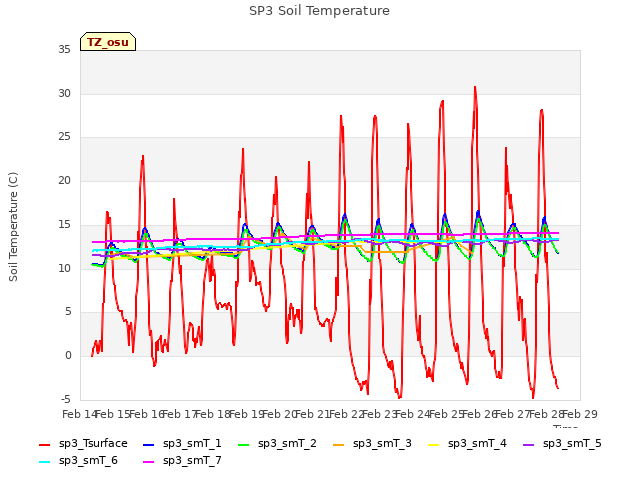The height and width of the screenshot is (480, 640).
Task: Click the 15 y-axis tick label
Action: point(64,224)
